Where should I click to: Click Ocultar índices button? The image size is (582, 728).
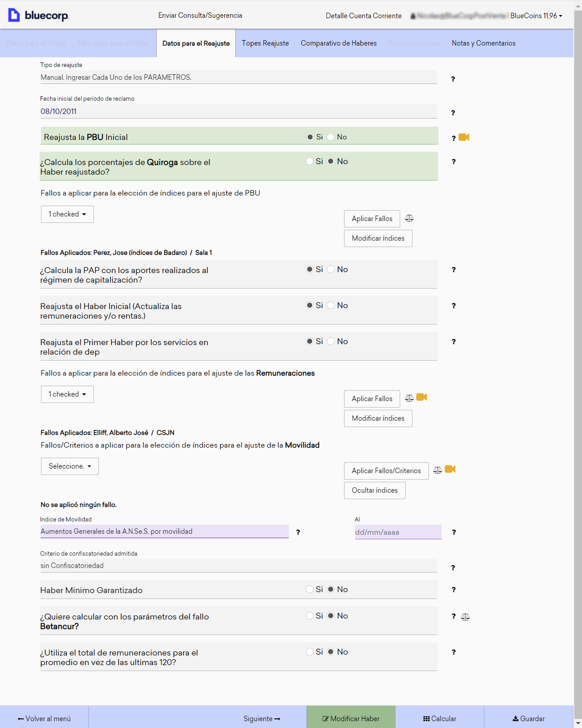[x=375, y=490]
